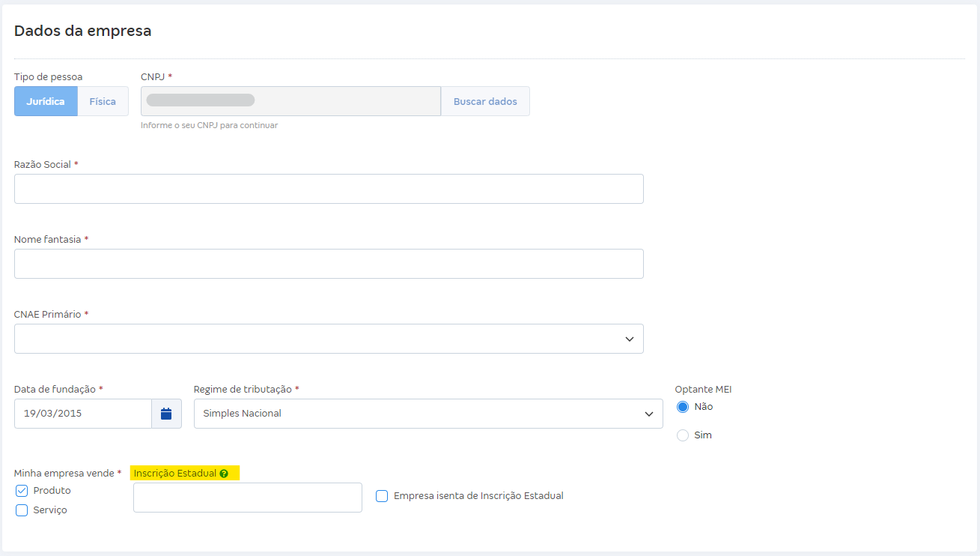Focus the Razão Social text field
This screenshot has width=980, height=556.
tap(329, 189)
